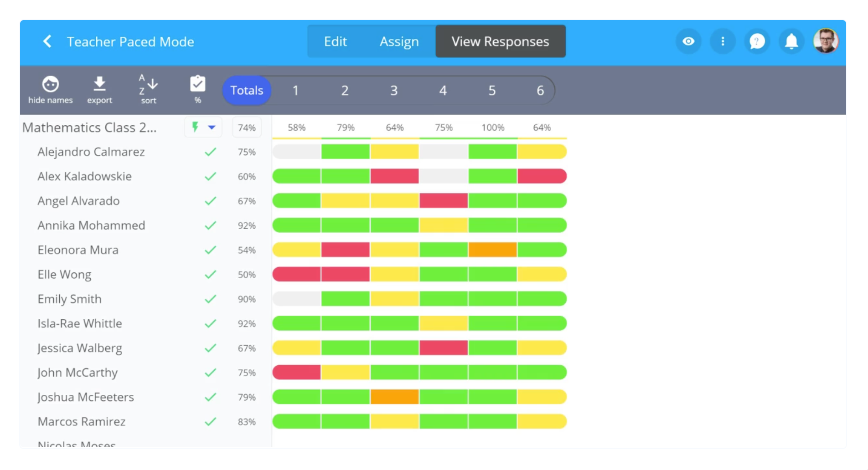This screenshot has height=470, width=868.
Task: Toggle the eye preview icon in header
Action: 688,41
